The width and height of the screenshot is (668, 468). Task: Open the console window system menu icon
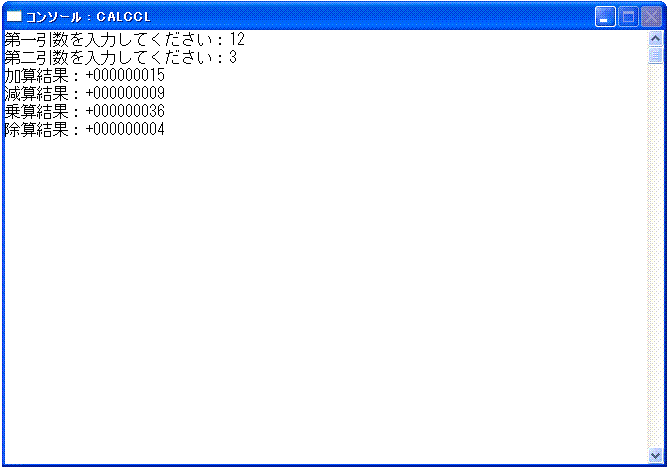click(x=14, y=17)
